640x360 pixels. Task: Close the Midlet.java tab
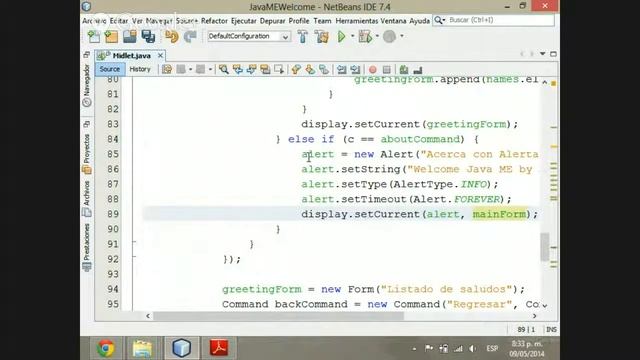(x=160, y=55)
